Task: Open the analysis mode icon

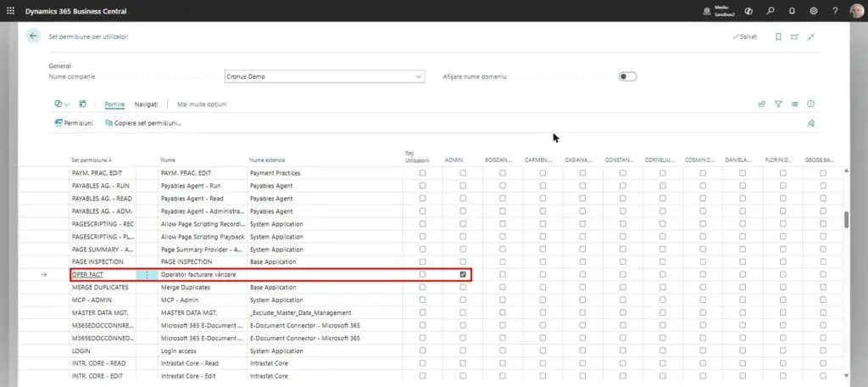Action: pos(58,104)
